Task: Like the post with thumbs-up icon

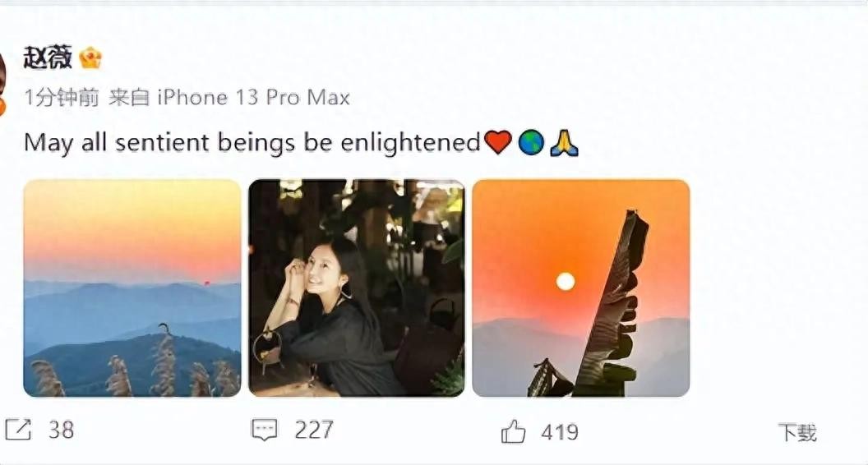Action: (x=513, y=430)
